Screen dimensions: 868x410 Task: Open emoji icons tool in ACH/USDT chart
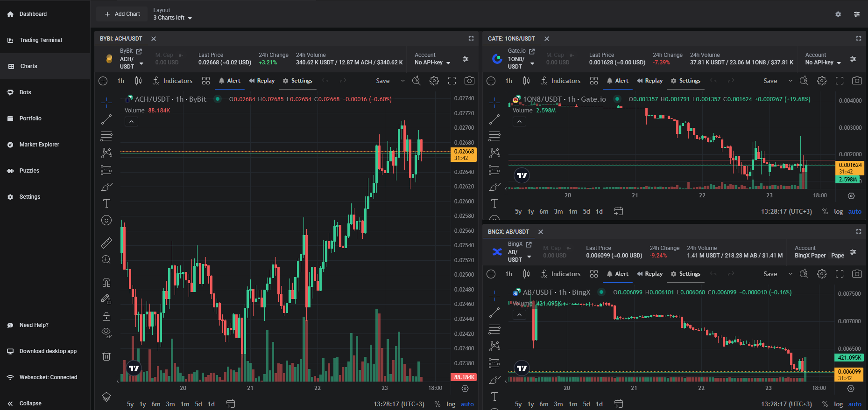tap(106, 220)
